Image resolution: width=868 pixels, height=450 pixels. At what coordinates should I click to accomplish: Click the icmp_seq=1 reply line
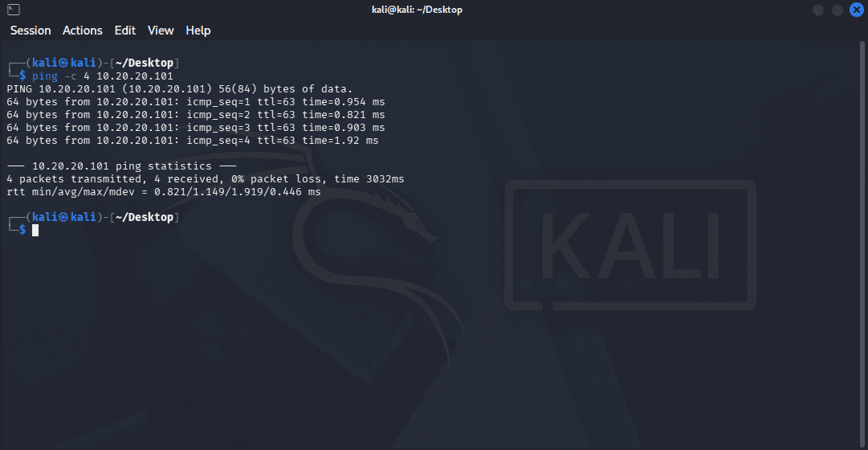(x=195, y=102)
